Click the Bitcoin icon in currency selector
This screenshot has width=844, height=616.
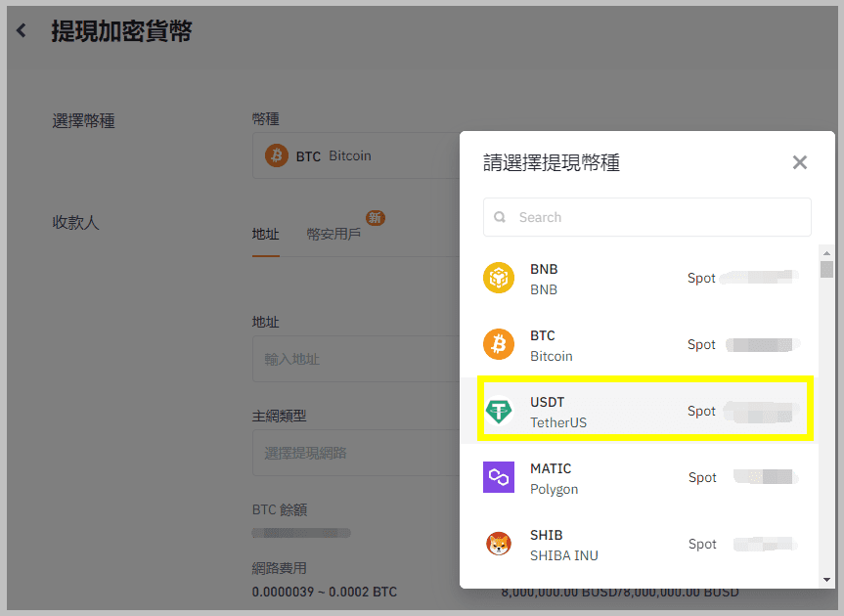click(277, 155)
